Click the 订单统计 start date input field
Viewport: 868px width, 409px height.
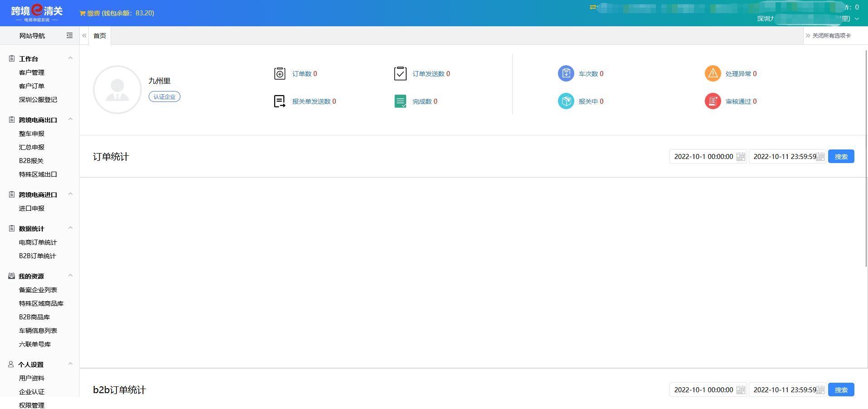click(703, 157)
